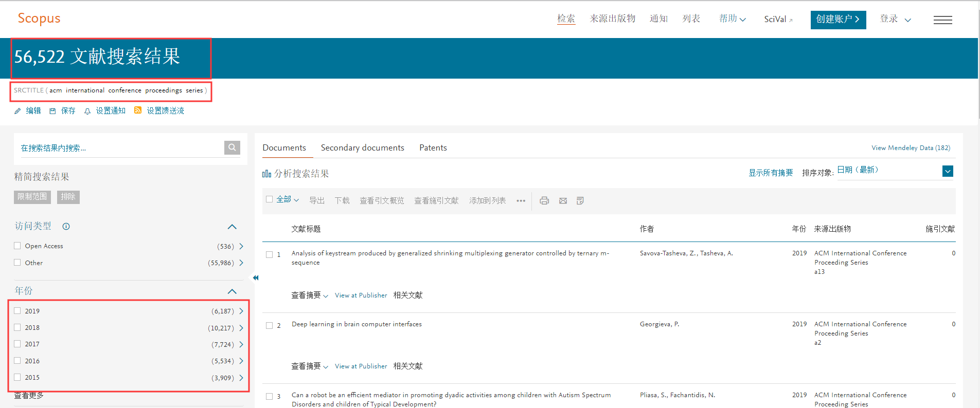This screenshot has height=408, width=980.
Task: Click the email envelope icon in toolbar
Action: point(563,201)
